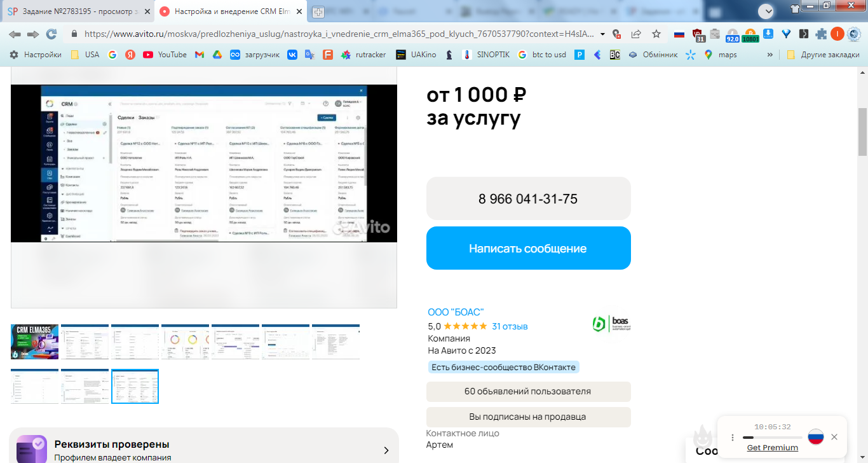Show hidden bookmarks with the double chevron
The height and width of the screenshot is (463, 868).
point(770,55)
